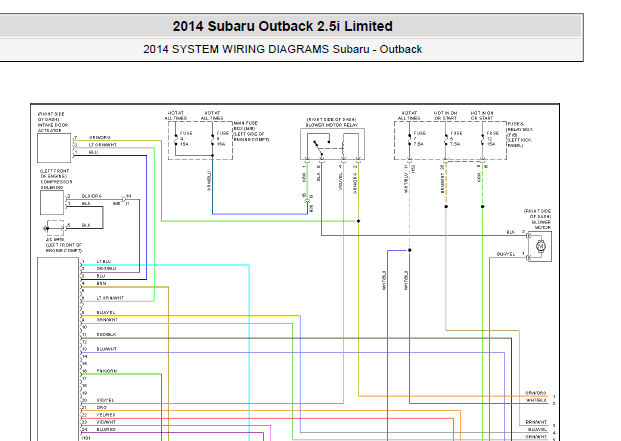
Task: Click VIO/YEL label at module pin 20
Action: [105, 400]
